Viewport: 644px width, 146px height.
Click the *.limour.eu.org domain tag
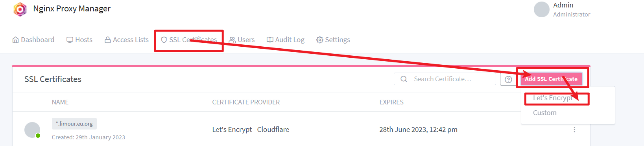74,124
